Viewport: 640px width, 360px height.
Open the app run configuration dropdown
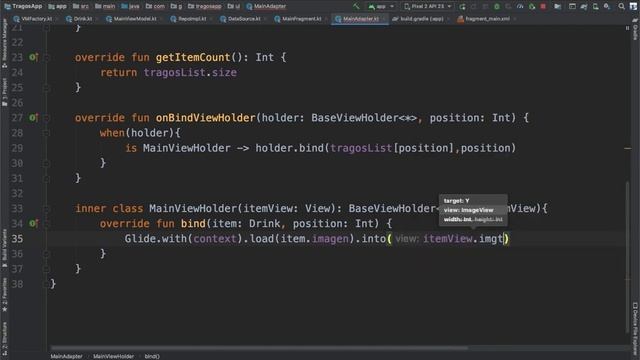pyautogui.click(x=382, y=6)
